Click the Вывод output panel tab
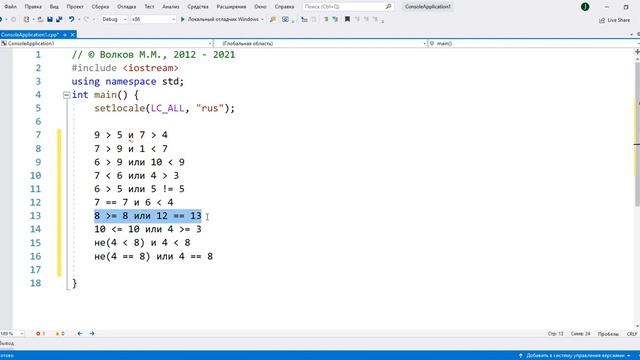 coord(7,343)
